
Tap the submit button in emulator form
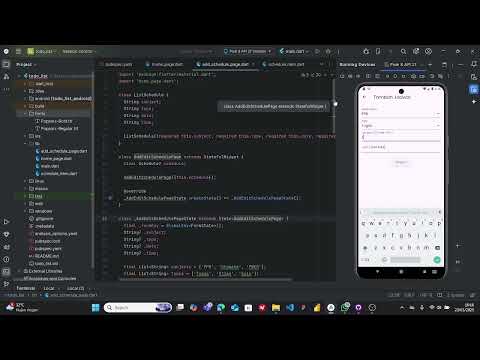point(401,163)
